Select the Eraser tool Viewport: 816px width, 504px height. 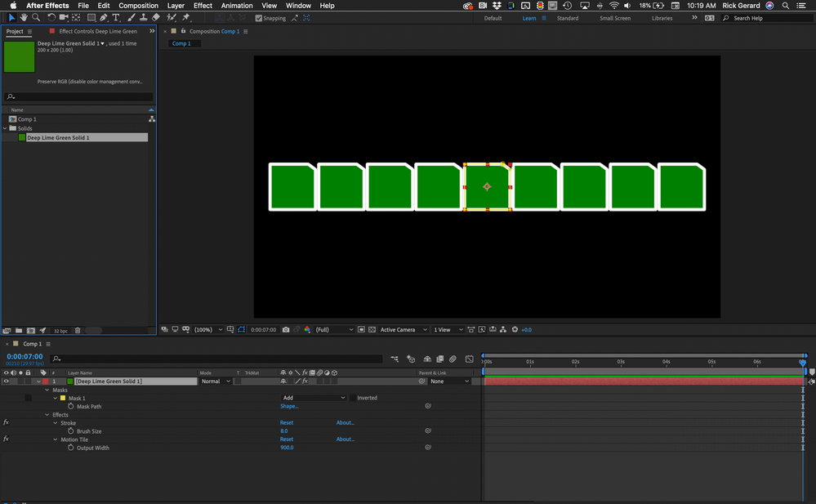point(155,18)
